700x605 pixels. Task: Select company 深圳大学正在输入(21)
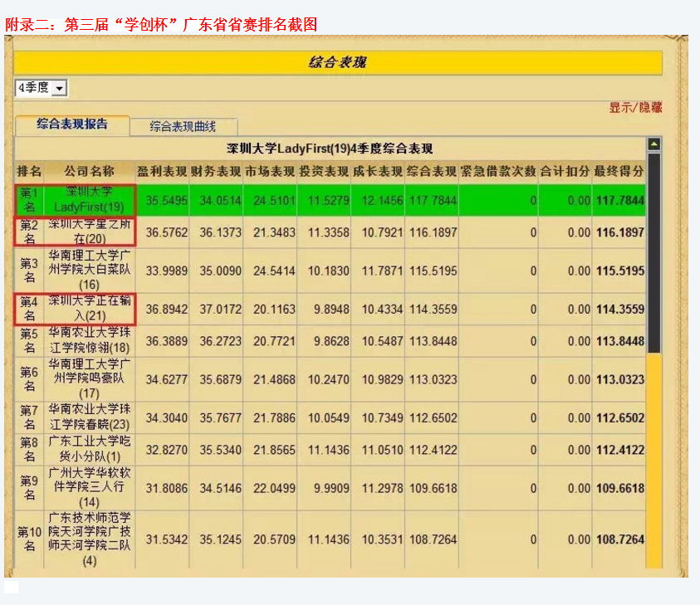click(90, 309)
